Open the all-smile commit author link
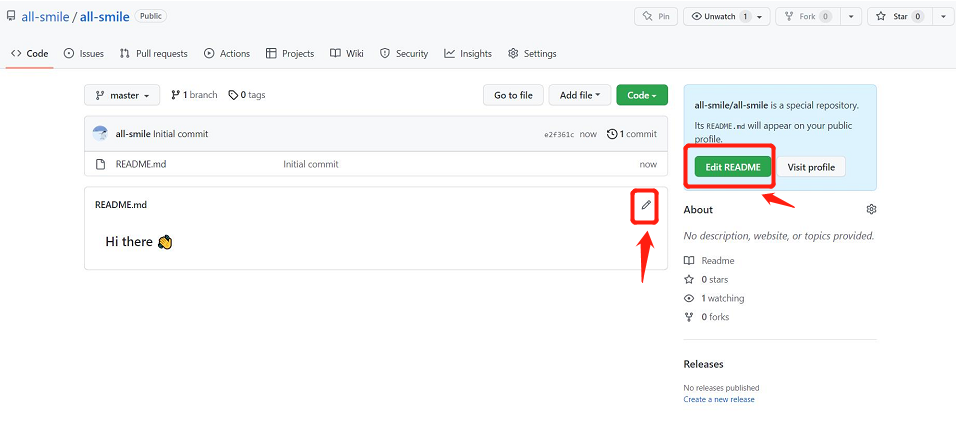 pos(133,134)
